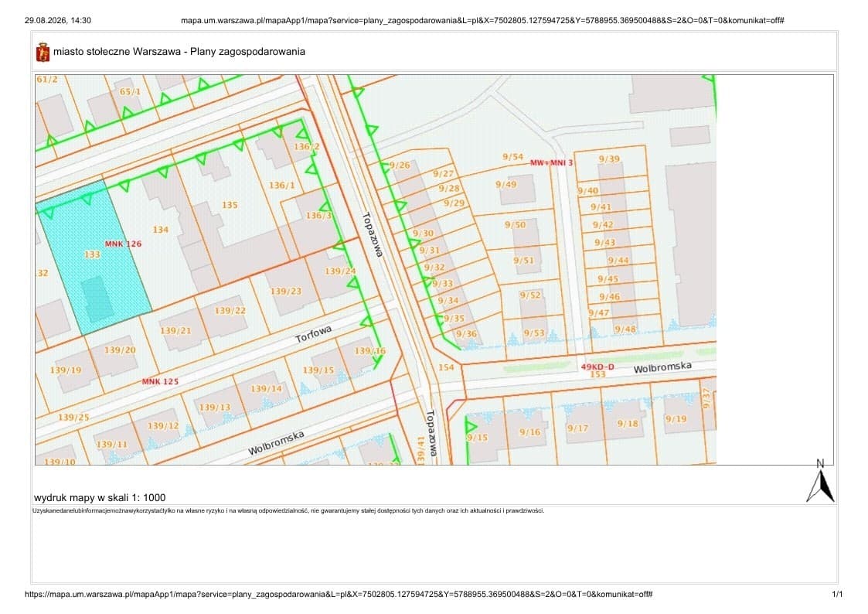
Task: Click parcel label 9/17
Action: click(577, 428)
